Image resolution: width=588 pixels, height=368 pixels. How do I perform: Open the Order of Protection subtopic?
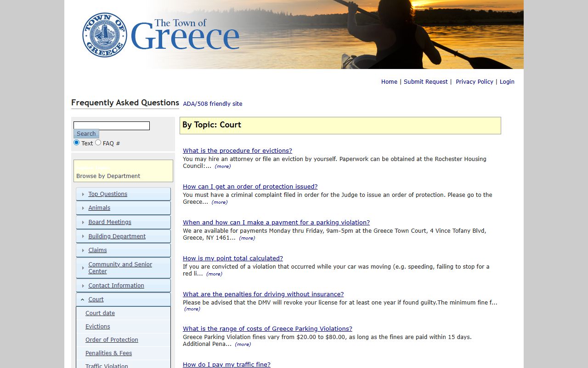(112, 340)
